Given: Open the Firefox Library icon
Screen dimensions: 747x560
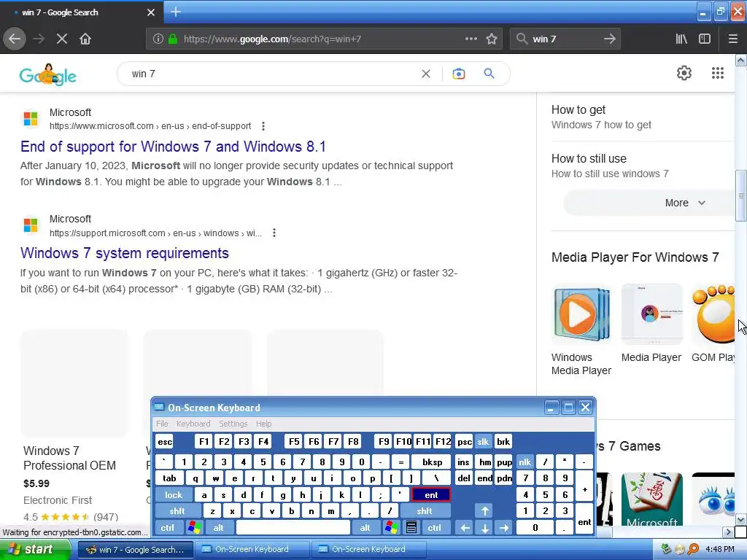Looking at the screenshot, I should pos(681,39).
